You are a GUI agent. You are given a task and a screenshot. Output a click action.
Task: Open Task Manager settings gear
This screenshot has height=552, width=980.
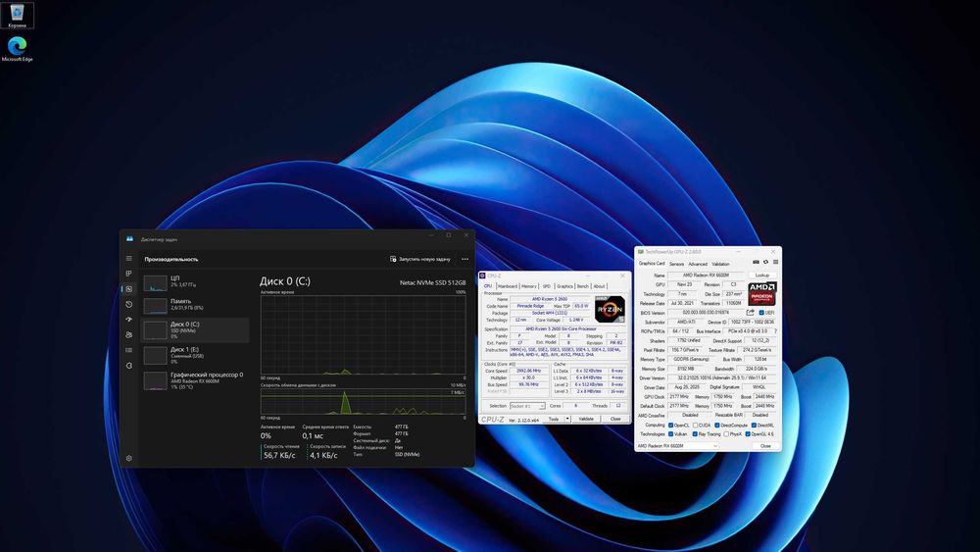[128, 458]
